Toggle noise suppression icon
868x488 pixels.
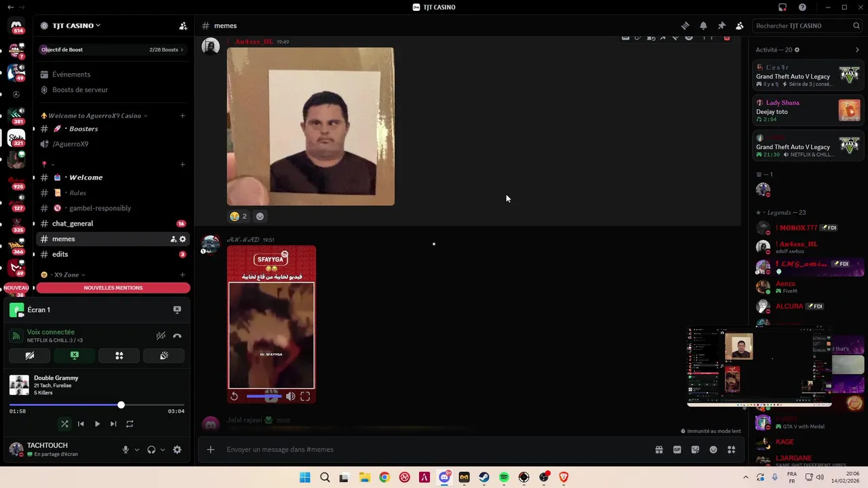tap(161, 335)
